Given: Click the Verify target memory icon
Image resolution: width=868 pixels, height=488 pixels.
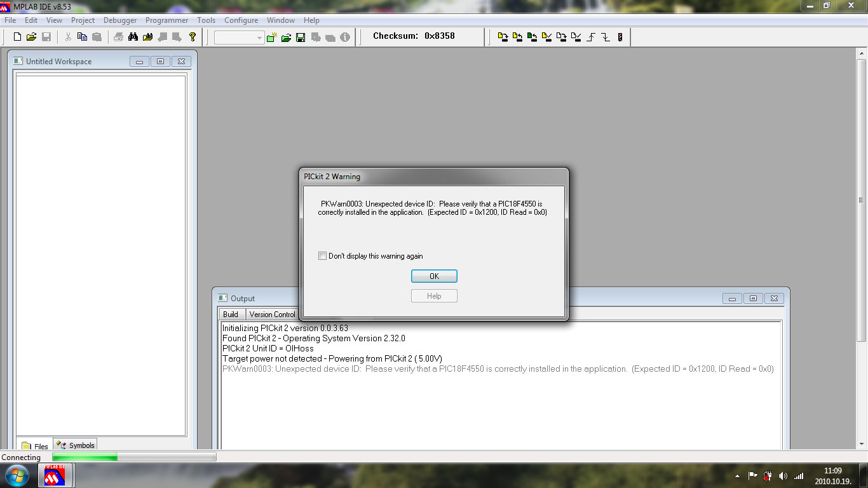Looking at the screenshot, I should pyautogui.click(x=546, y=37).
